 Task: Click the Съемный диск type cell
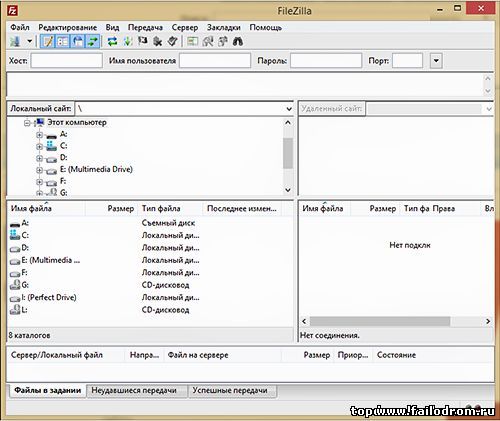click(x=168, y=223)
